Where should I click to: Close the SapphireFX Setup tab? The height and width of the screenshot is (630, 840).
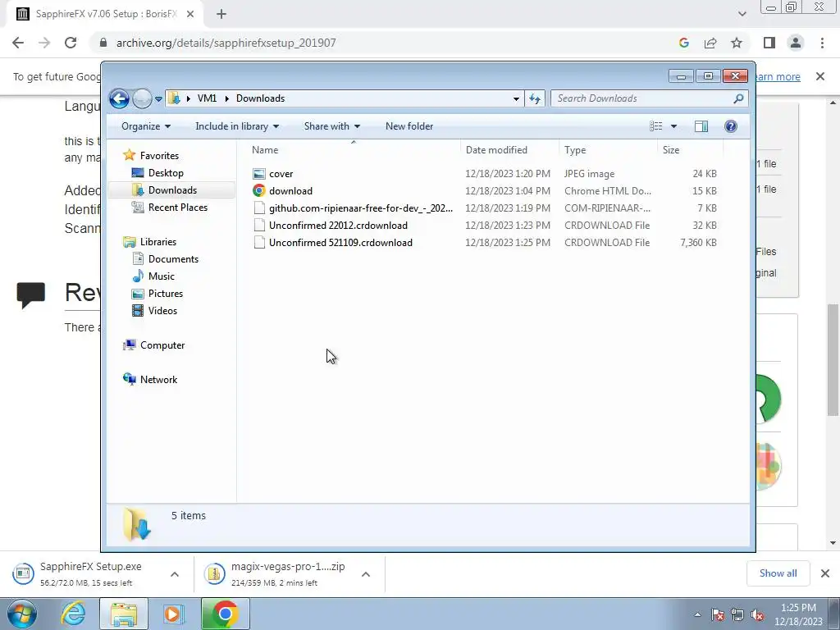(190, 15)
